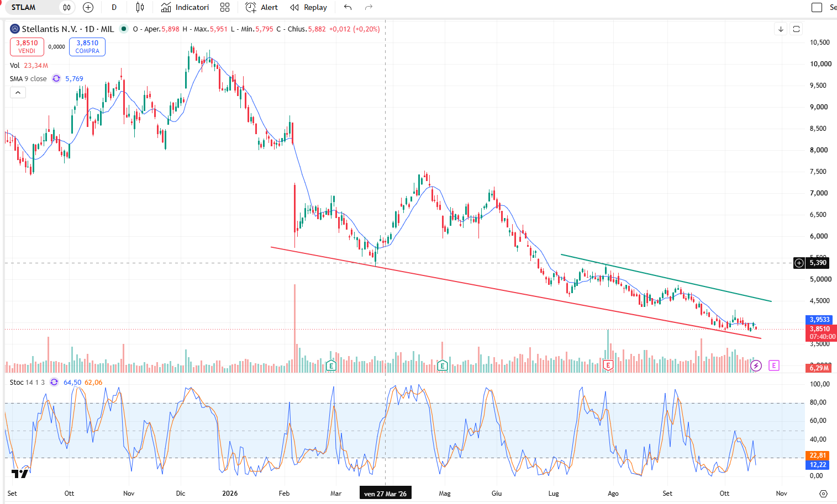
Task: Open the layout selector square icon
Action: (817, 7)
